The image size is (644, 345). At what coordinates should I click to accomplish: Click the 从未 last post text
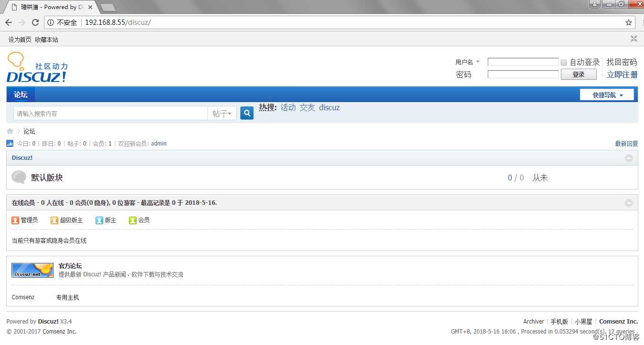(x=540, y=178)
